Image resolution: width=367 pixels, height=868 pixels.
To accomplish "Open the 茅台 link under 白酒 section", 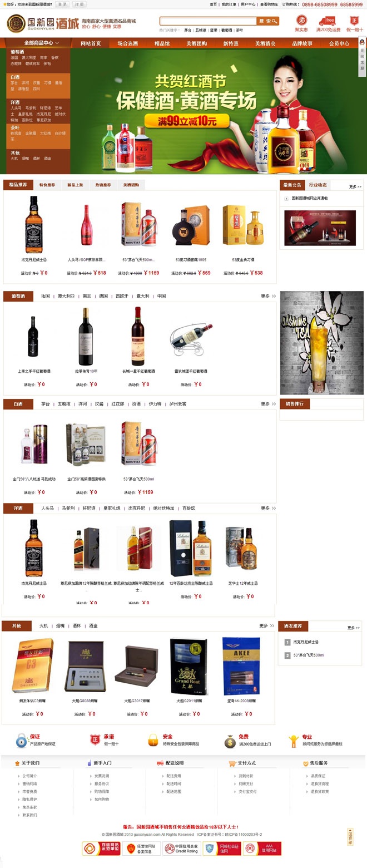I will 45,404.
